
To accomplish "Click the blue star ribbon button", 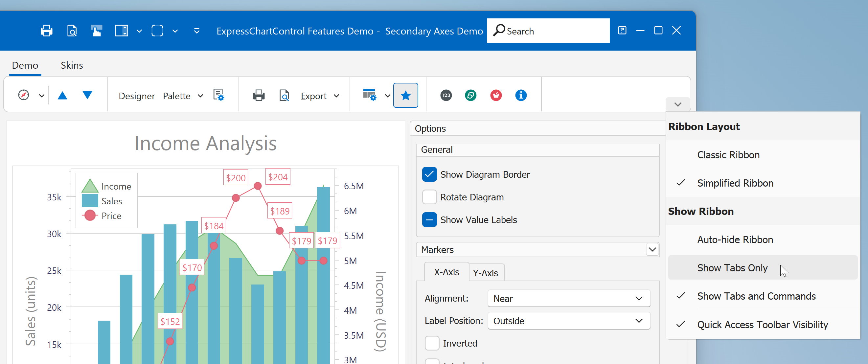I will tap(405, 96).
